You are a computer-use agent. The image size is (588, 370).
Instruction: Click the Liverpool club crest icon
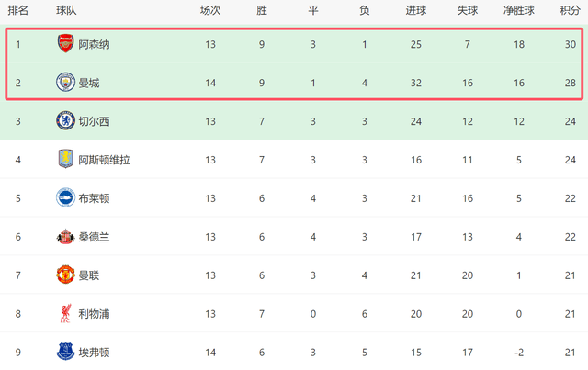click(x=65, y=314)
